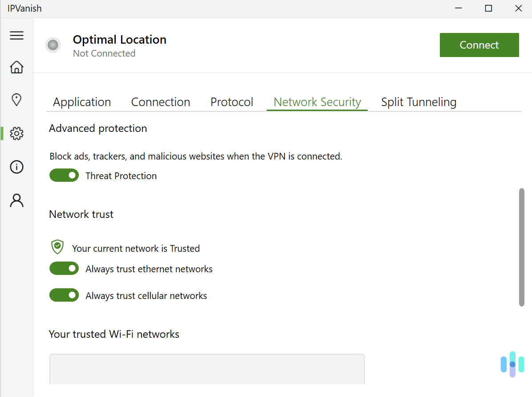The image size is (532, 397).
Task: Open the Account profile icon
Action: click(16, 201)
